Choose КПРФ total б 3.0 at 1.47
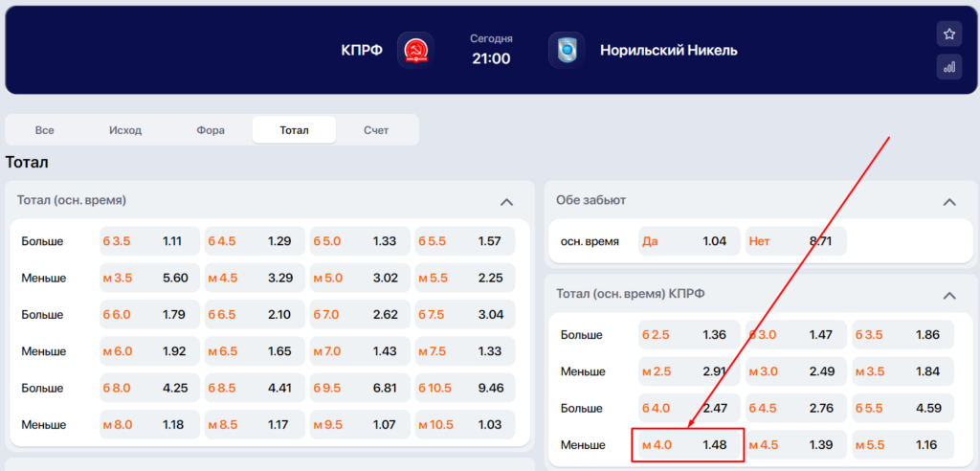 [x=795, y=335]
